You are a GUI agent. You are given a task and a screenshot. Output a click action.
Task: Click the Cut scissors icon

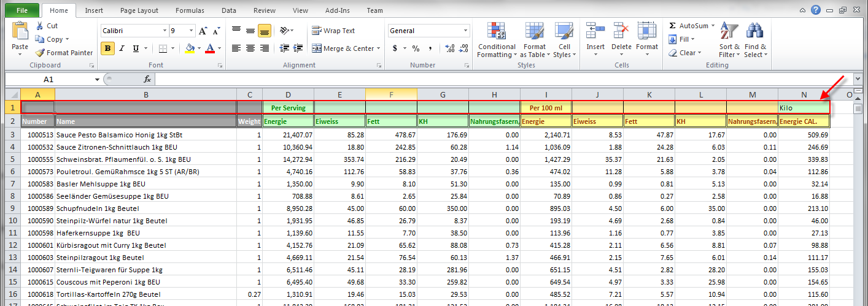40,26
